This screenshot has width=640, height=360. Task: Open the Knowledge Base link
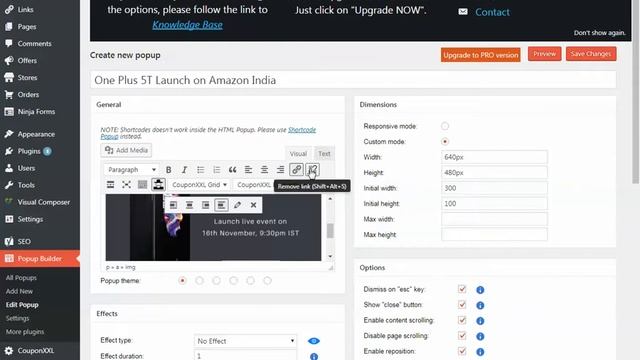187,25
